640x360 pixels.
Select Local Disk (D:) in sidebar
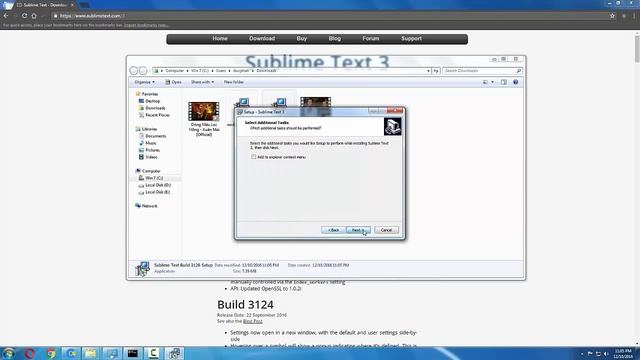pyautogui.click(x=154, y=185)
